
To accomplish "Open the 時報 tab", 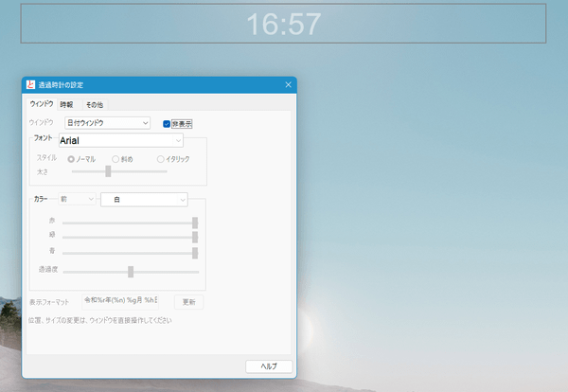I will click(66, 103).
